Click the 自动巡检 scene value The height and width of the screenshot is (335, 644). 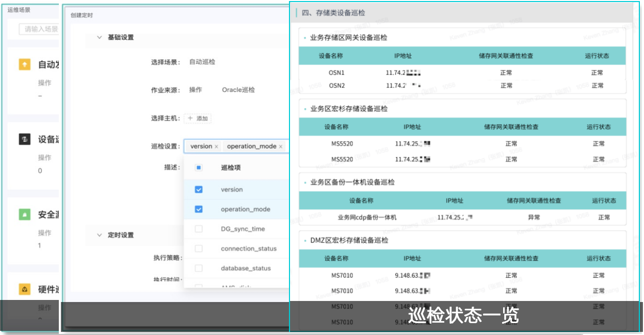click(x=202, y=62)
